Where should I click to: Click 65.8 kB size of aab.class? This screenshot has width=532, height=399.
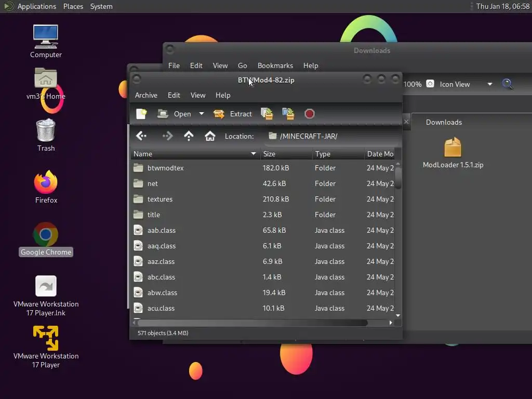(x=274, y=230)
